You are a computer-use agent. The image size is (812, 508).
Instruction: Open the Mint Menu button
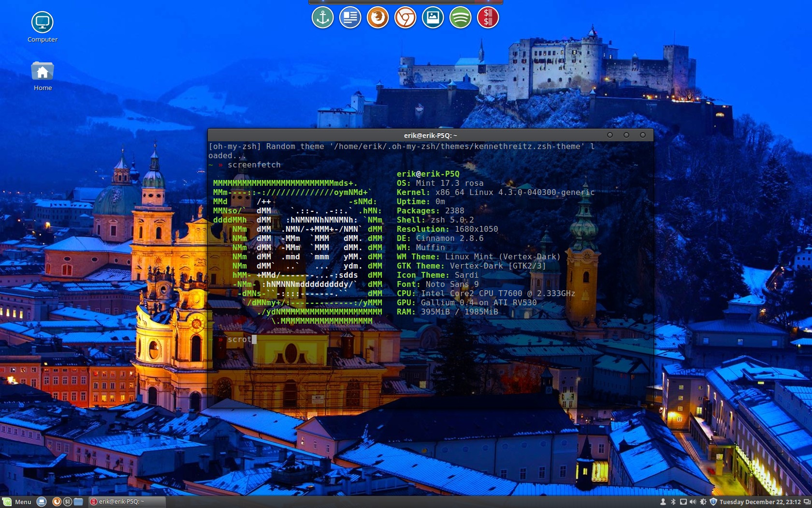coord(17,502)
